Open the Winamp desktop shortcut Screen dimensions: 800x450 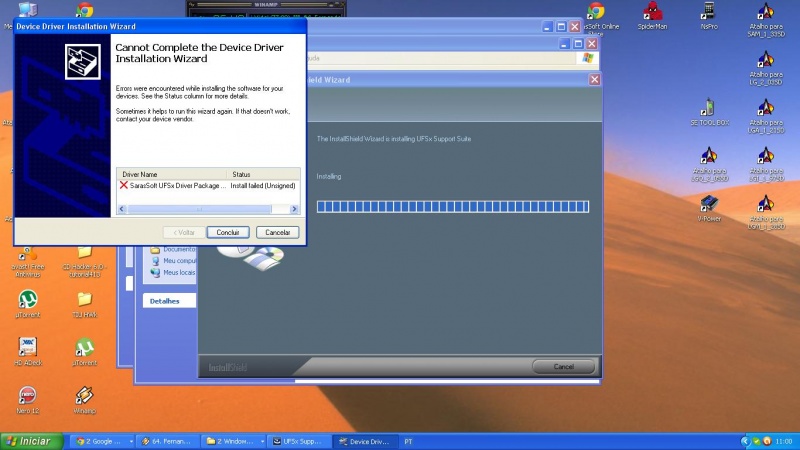tap(85, 400)
